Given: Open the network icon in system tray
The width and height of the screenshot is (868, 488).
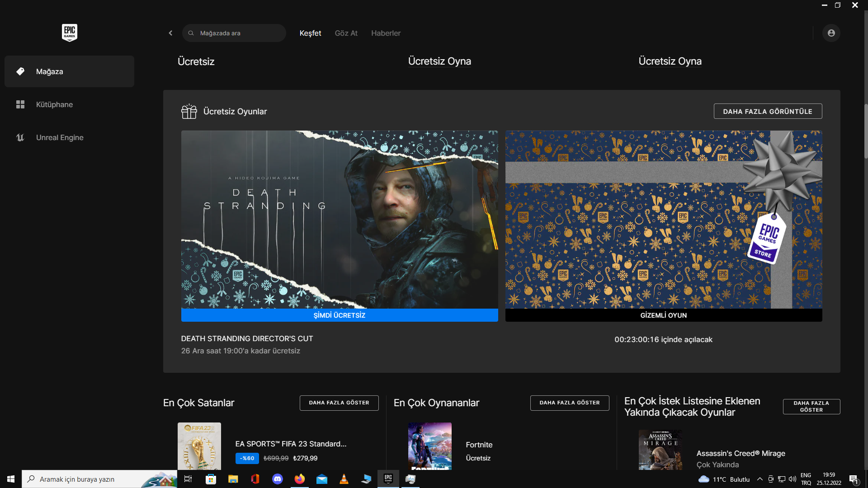Looking at the screenshot, I should click(782, 479).
